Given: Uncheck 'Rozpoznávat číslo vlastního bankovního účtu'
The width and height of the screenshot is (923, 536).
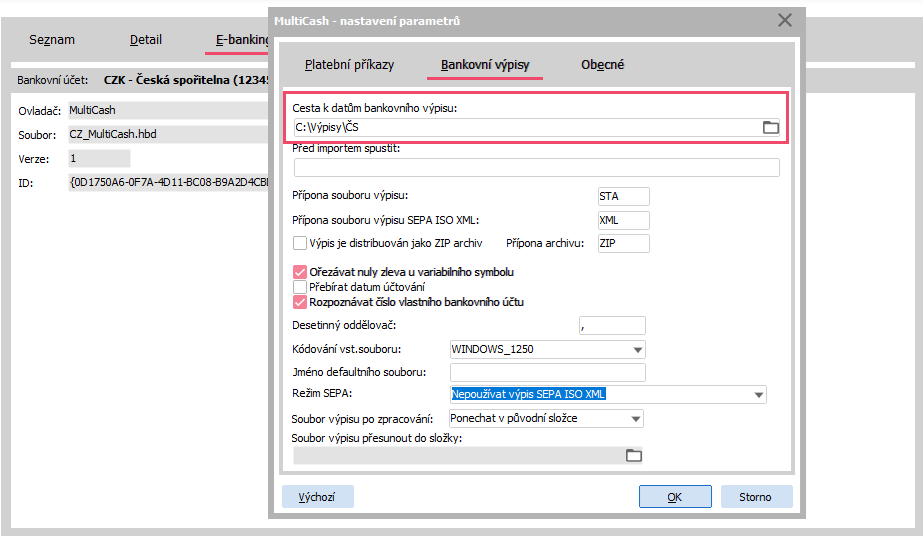Looking at the screenshot, I should [300, 302].
